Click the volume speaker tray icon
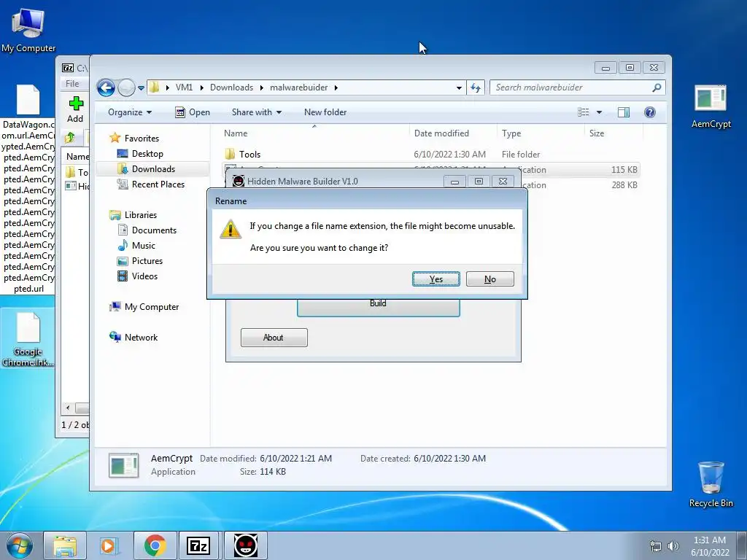747x560 pixels. tap(673, 546)
